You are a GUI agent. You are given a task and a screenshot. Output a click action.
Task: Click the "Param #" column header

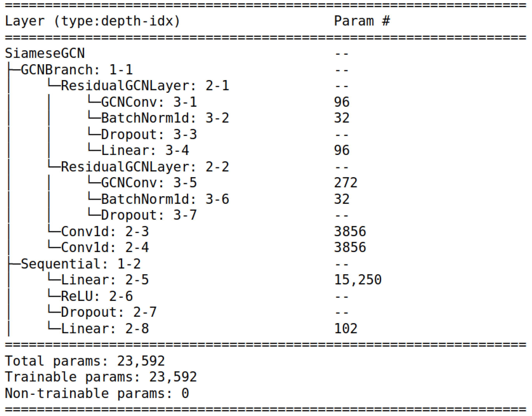tap(362, 21)
